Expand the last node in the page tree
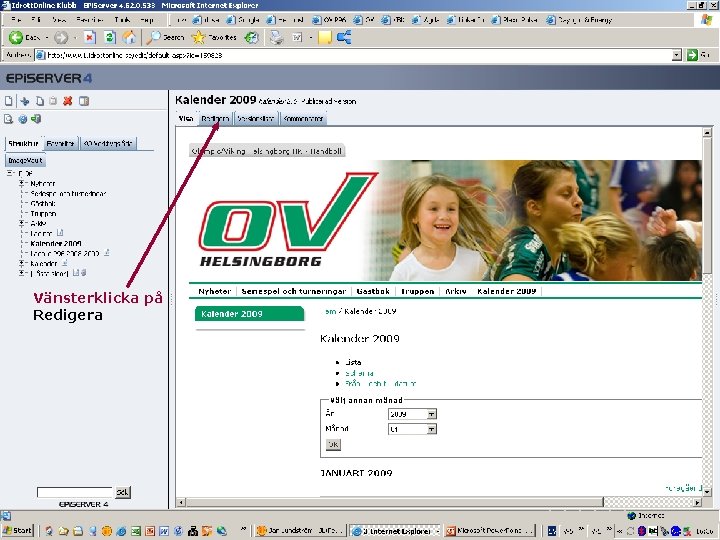Screen dimensions: 720x540 (21, 273)
